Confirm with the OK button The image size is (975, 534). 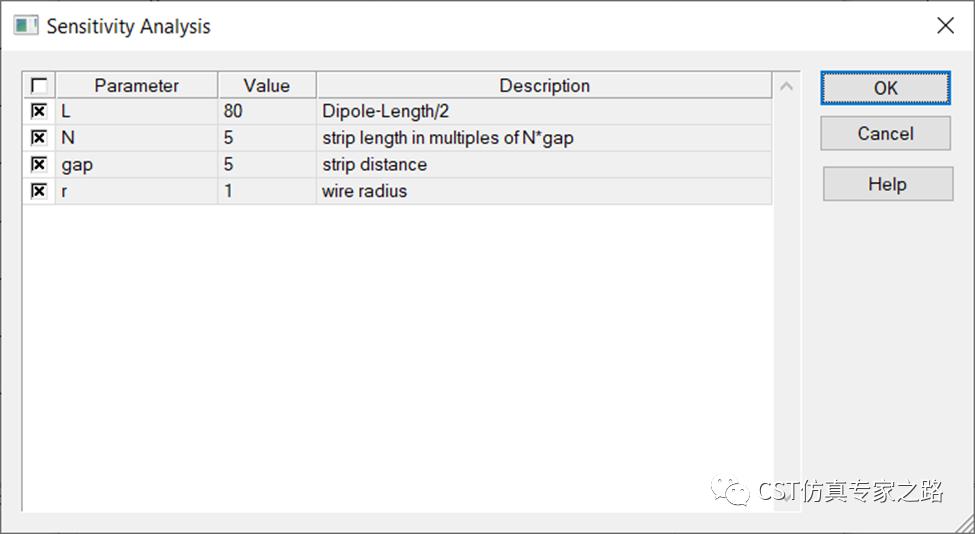[x=885, y=88]
